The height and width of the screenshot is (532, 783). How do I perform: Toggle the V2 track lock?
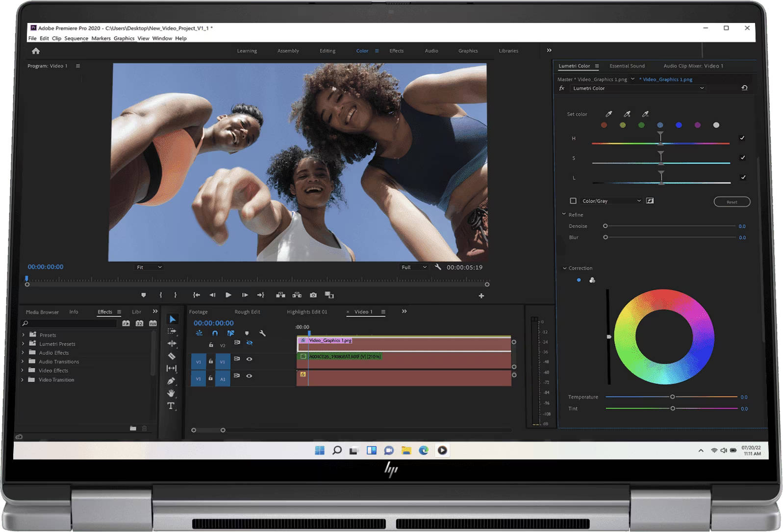[211, 345]
